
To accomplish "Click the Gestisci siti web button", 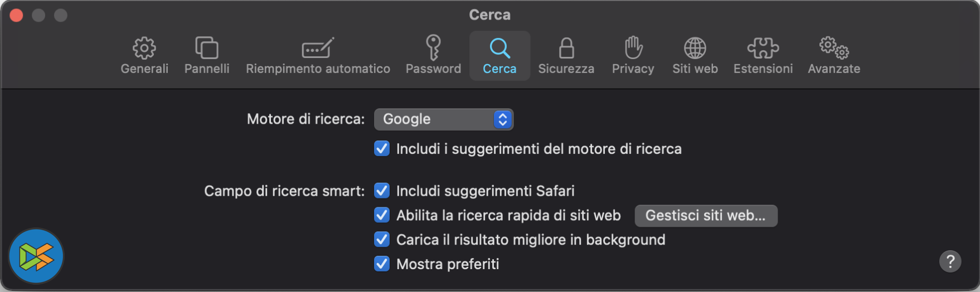I will click(706, 216).
